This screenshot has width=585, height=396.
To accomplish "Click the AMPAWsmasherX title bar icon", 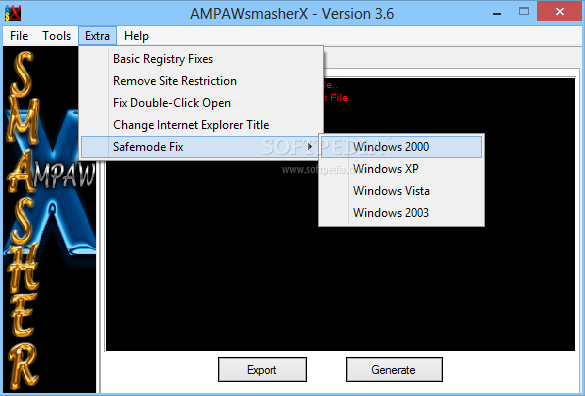I will (x=13, y=14).
